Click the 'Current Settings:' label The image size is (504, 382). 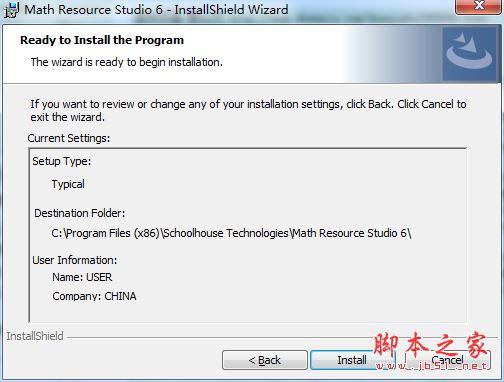[69, 138]
